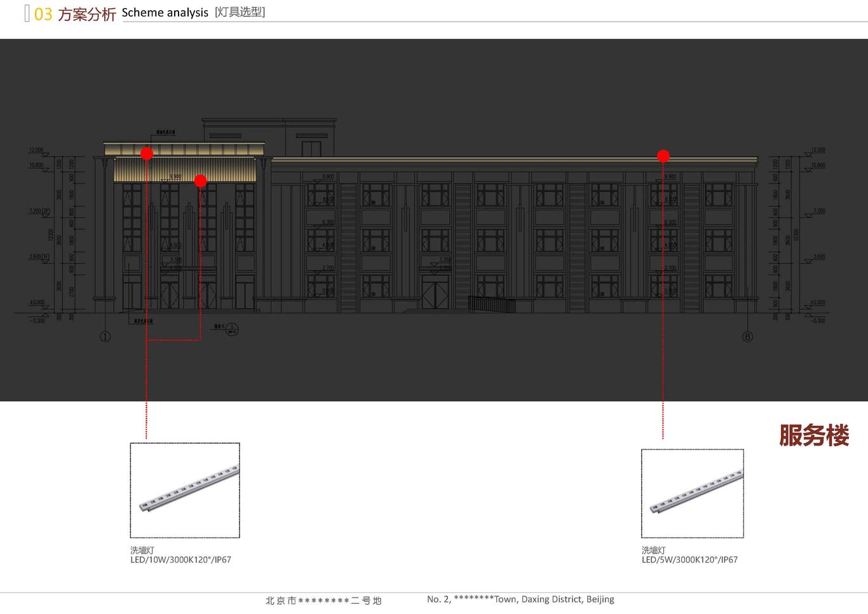Click the 7.200(3F) elevation label
The height and width of the screenshot is (614, 868).
coord(39,211)
